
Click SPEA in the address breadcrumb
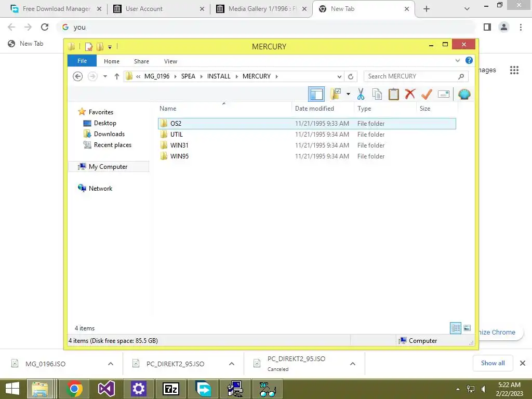pyautogui.click(x=188, y=76)
